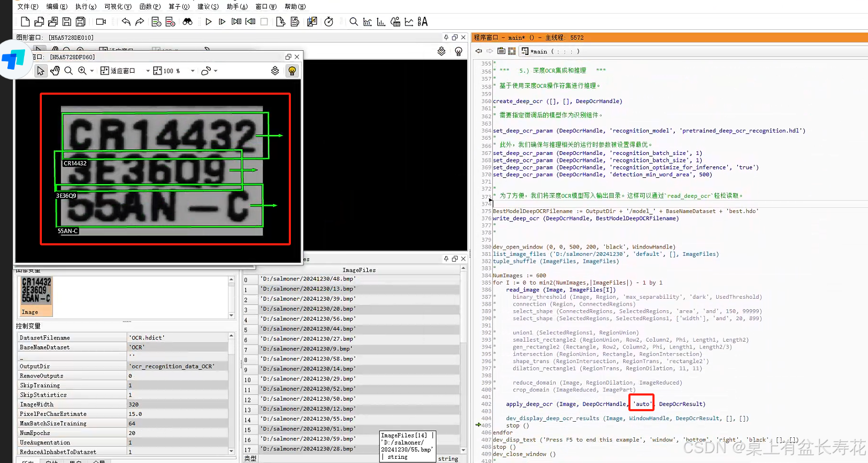Screen dimensions: 868x463
Task: Select the hand pan tool in graphics window
Action: tap(55, 71)
